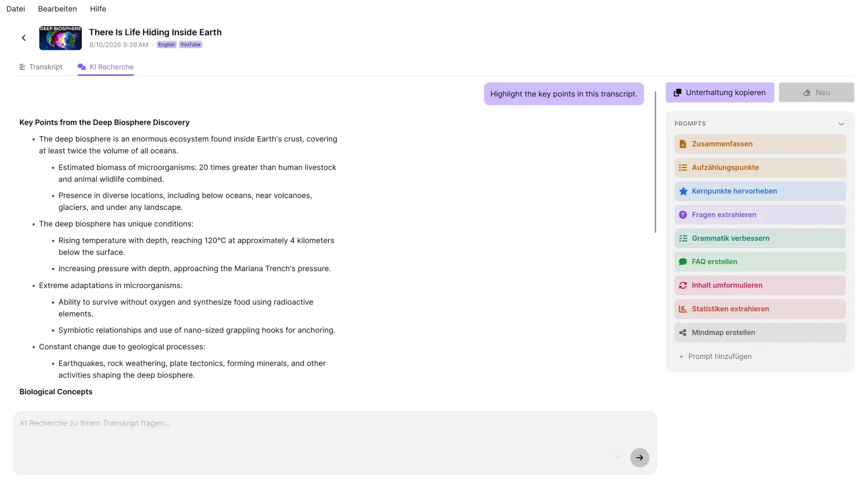Click the English language tag
This screenshot has height=488, width=868.
pos(167,45)
